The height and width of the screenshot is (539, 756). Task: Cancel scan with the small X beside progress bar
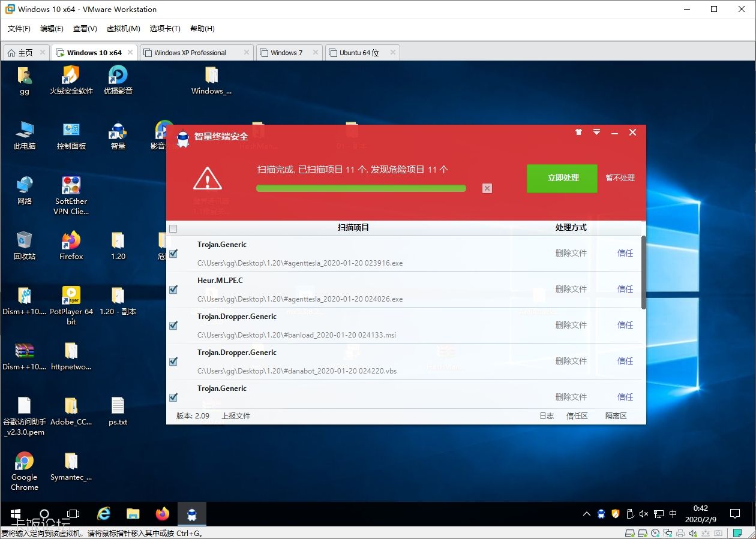[487, 188]
